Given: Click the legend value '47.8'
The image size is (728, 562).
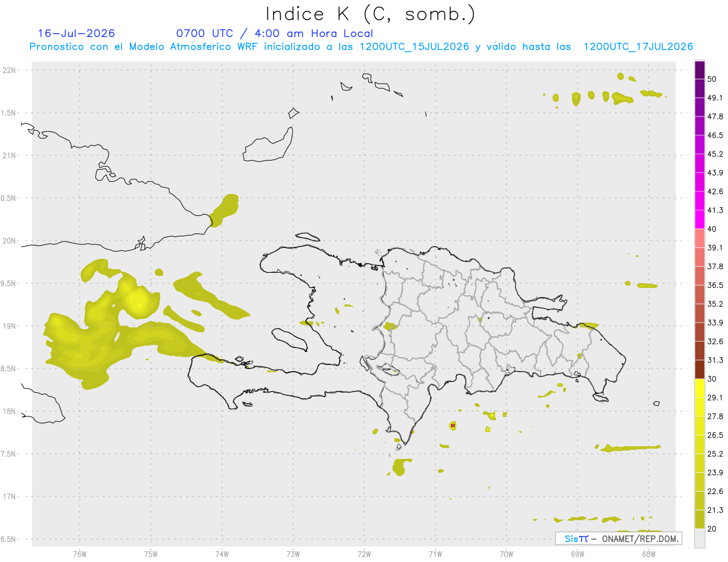Looking at the screenshot, I should click(x=715, y=116).
